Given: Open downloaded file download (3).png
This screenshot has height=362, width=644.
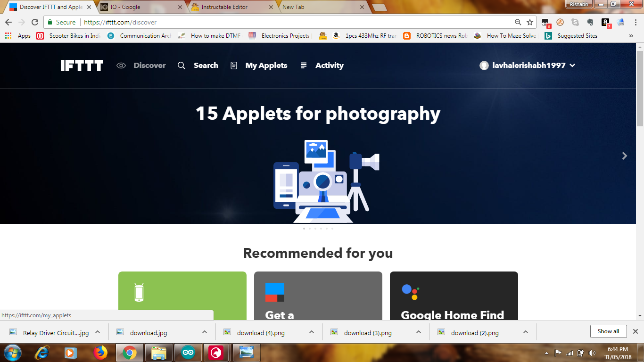Looking at the screenshot, I should (x=361, y=332).
